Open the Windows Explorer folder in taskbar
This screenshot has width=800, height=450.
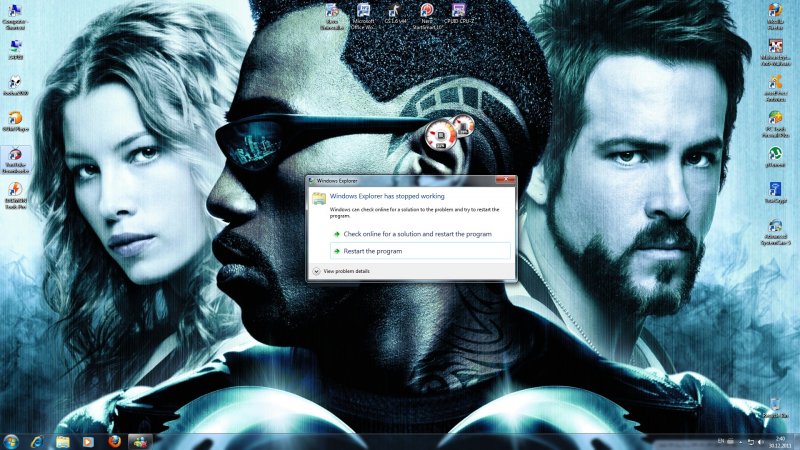(x=63, y=441)
